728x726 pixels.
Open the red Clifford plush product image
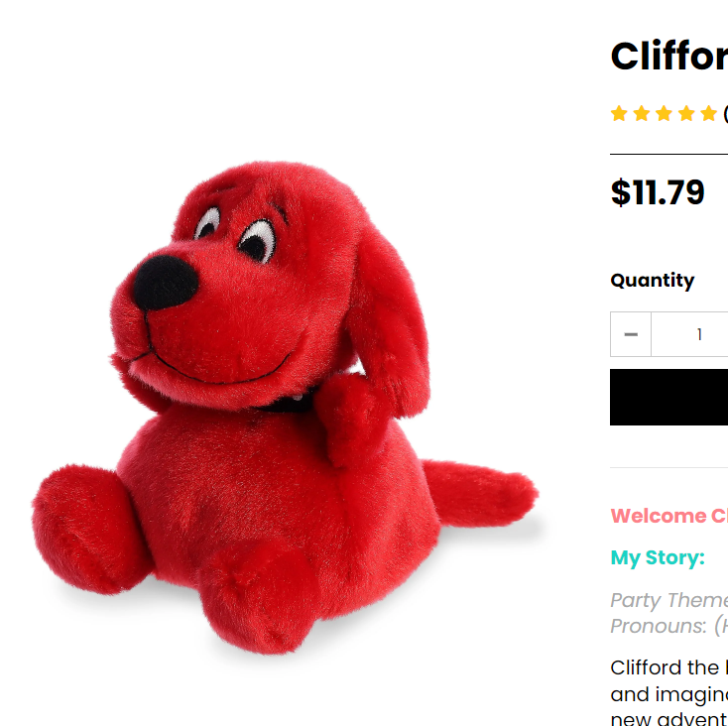click(284, 408)
